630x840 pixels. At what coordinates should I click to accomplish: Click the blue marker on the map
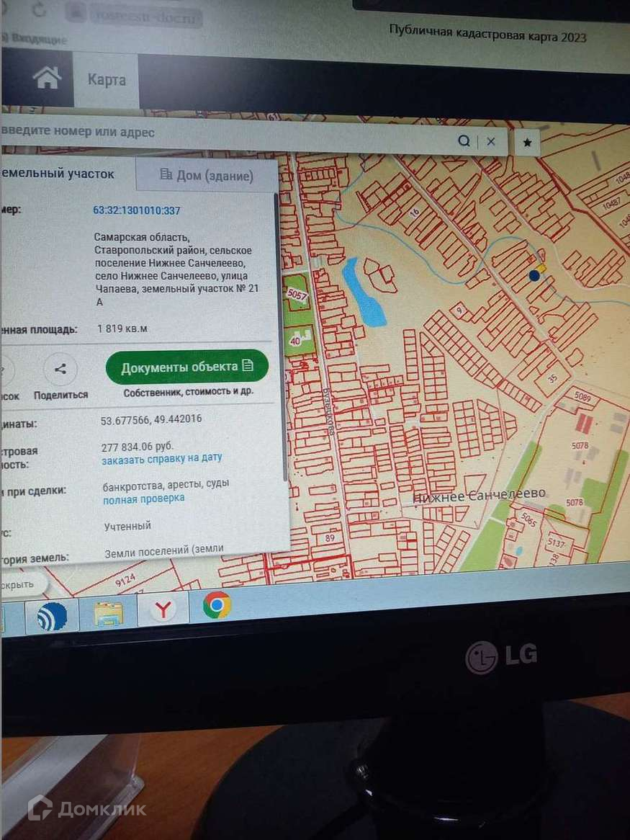pos(534,275)
